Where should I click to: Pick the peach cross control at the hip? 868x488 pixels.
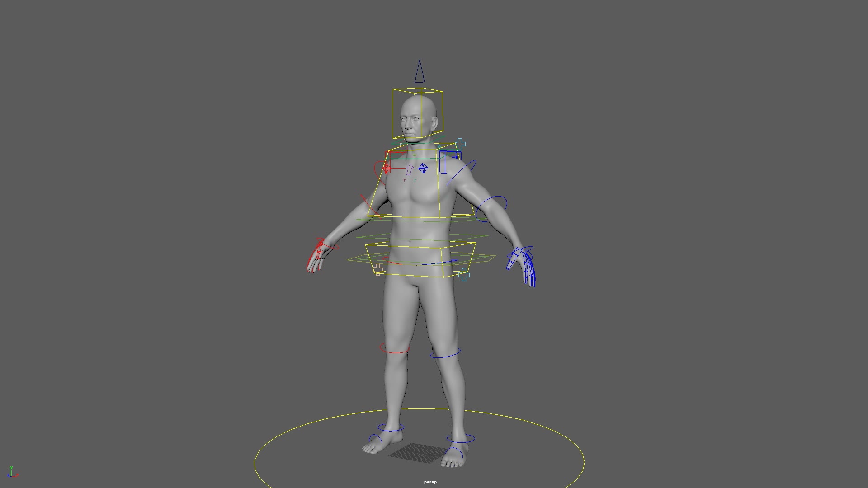tap(378, 270)
